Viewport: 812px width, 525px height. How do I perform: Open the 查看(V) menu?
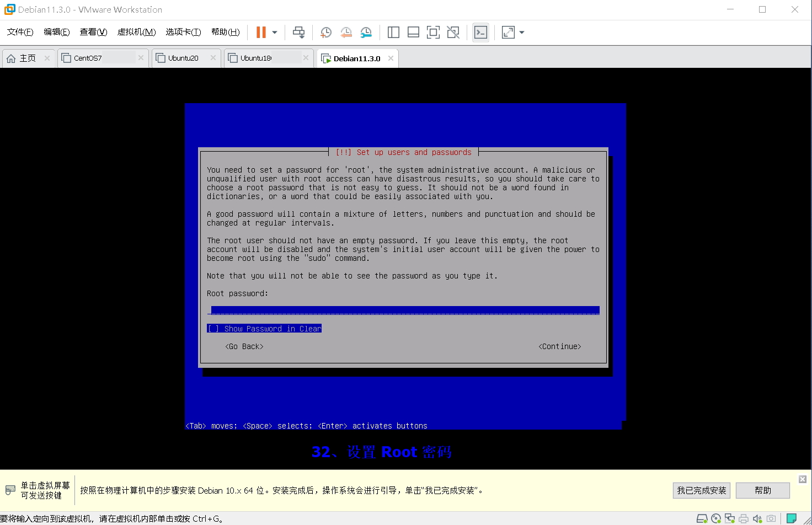pos(93,32)
